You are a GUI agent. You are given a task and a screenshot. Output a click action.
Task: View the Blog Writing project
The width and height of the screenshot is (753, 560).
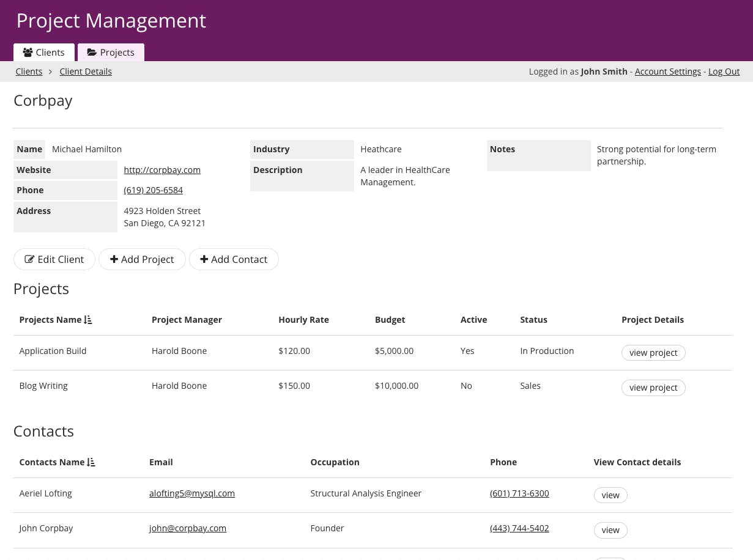[x=653, y=388]
